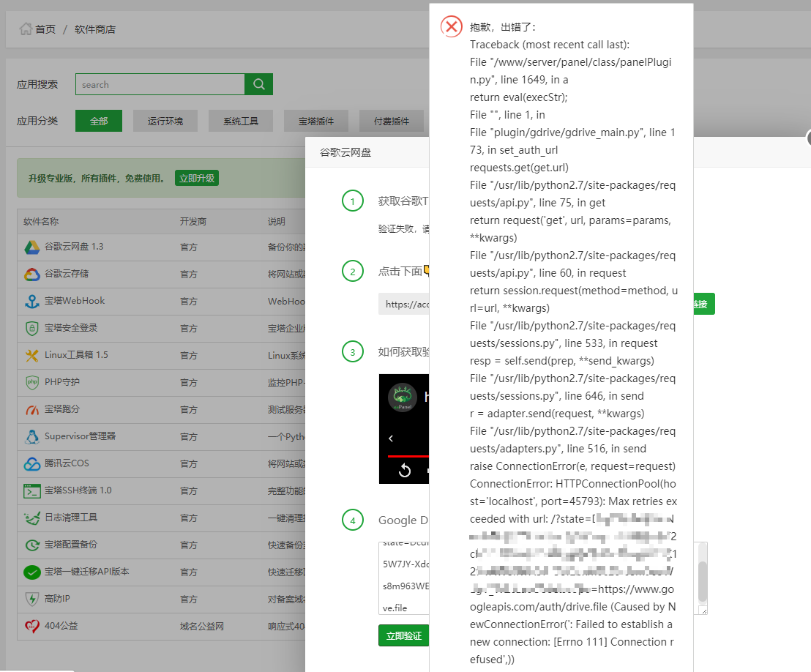Open the 宝塔配置备份 plugin name
Image resolution: width=811 pixels, height=672 pixels.
(71, 544)
